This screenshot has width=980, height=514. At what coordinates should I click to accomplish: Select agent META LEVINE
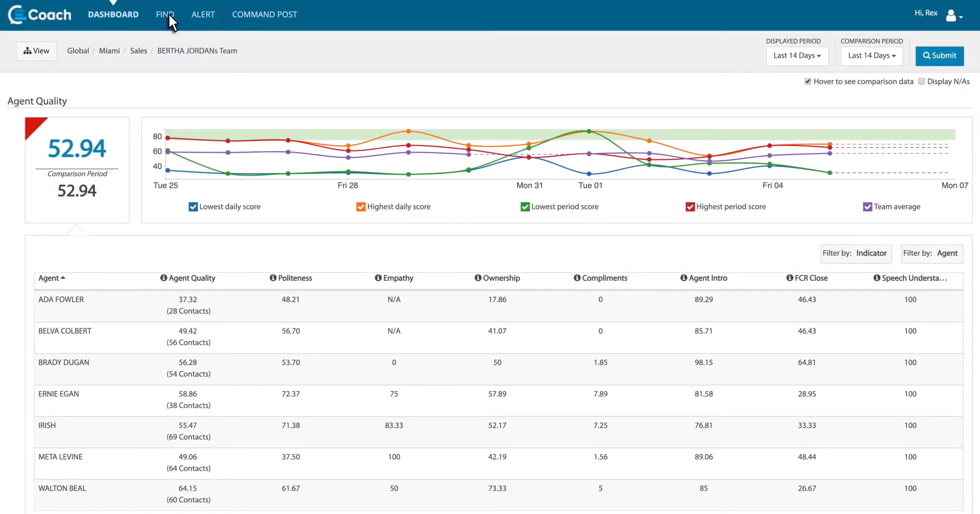pyautogui.click(x=60, y=457)
